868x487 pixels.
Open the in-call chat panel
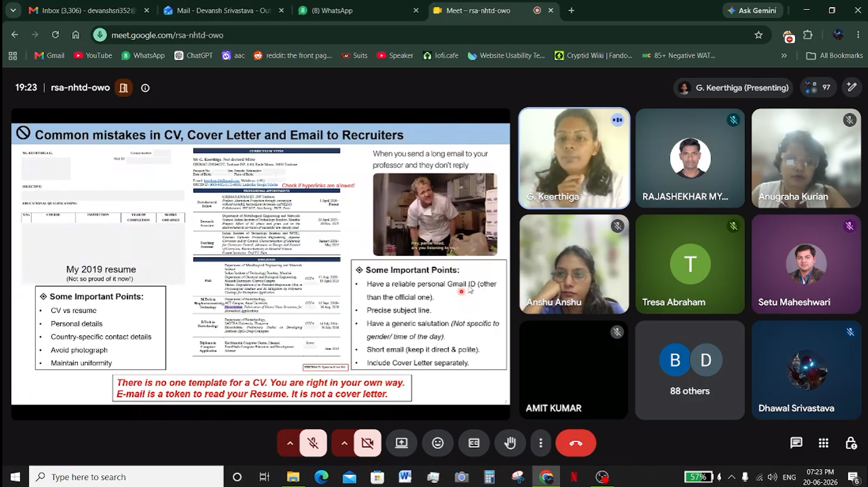[x=796, y=443]
